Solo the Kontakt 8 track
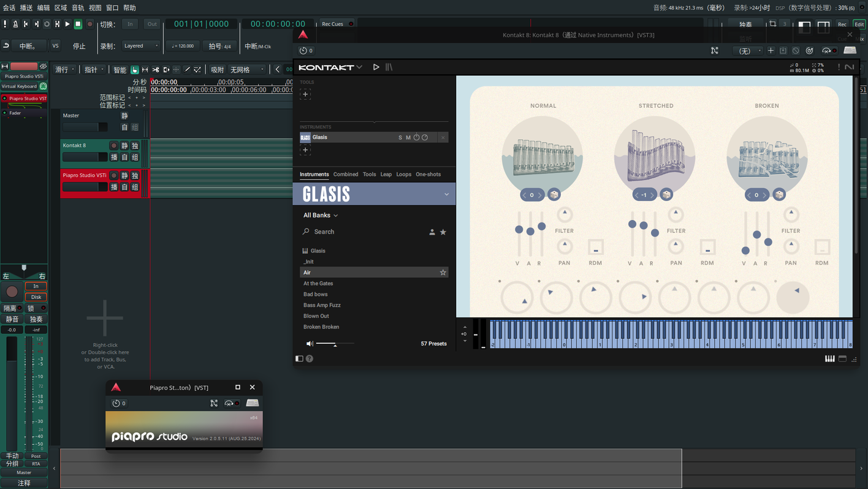The width and height of the screenshot is (868, 489). click(x=135, y=146)
